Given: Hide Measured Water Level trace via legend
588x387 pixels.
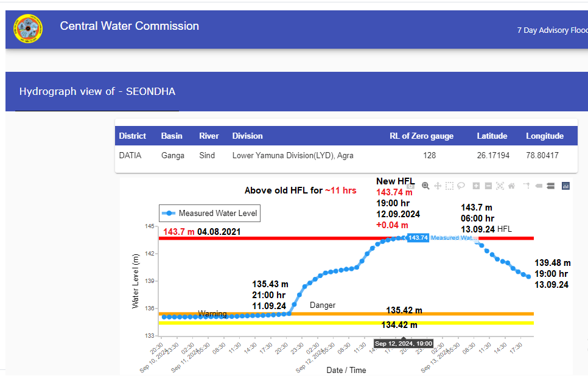Looking at the screenshot, I should click(x=209, y=213).
